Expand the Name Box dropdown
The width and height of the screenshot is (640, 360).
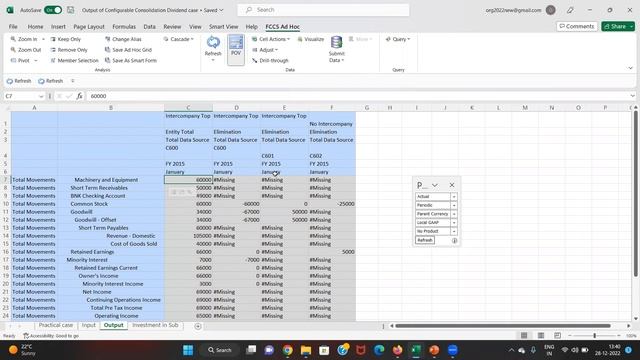(41, 96)
